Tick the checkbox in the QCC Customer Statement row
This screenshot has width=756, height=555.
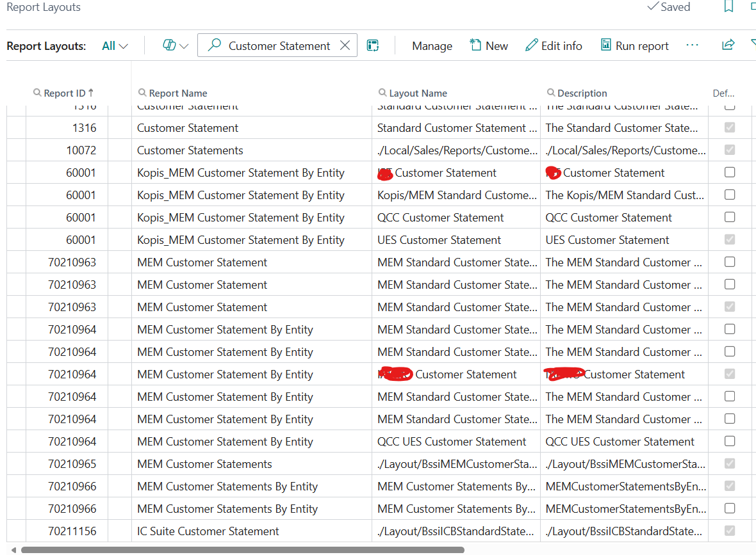pos(730,217)
